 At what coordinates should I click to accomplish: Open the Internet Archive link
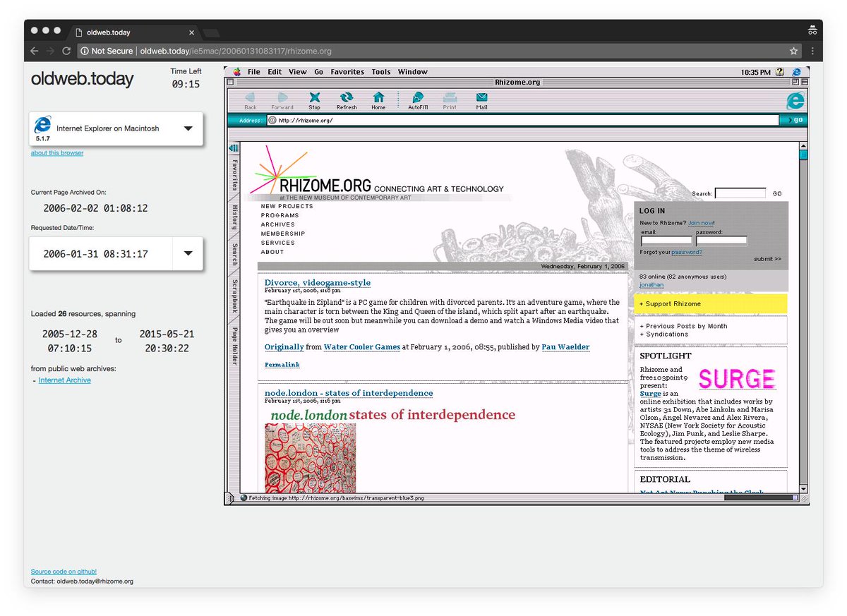[x=65, y=380]
